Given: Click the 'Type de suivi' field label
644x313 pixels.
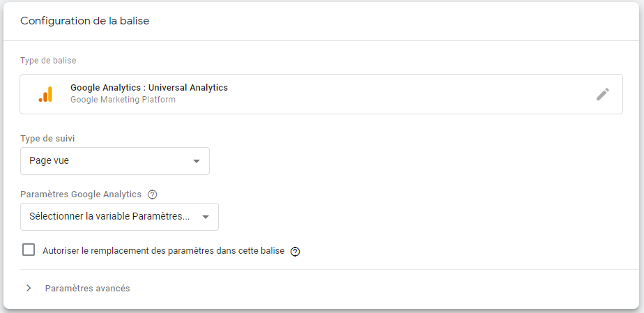Looking at the screenshot, I should [x=48, y=139].
